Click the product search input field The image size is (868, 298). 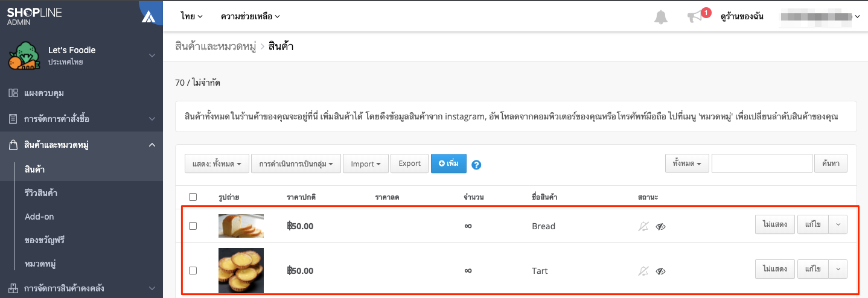762,163
